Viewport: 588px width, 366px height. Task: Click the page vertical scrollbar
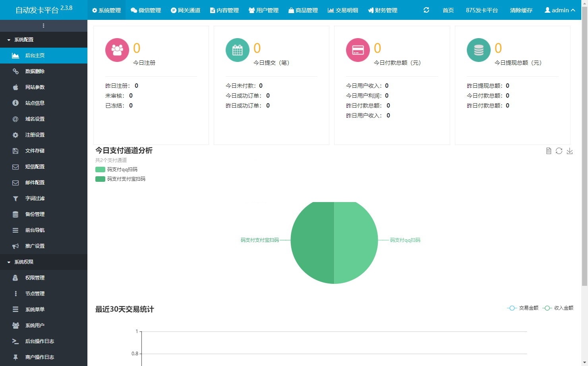pyautogui.click(x=584, y=159)
